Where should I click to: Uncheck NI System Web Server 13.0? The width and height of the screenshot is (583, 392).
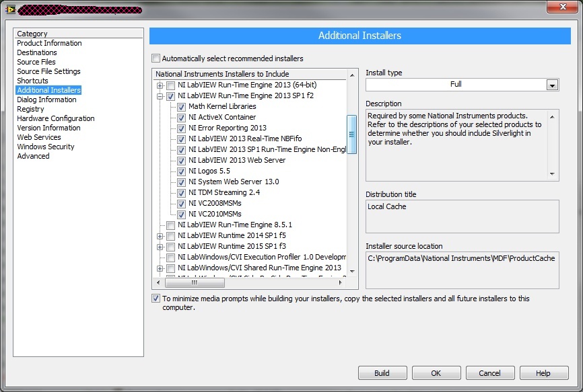(182, 182)
